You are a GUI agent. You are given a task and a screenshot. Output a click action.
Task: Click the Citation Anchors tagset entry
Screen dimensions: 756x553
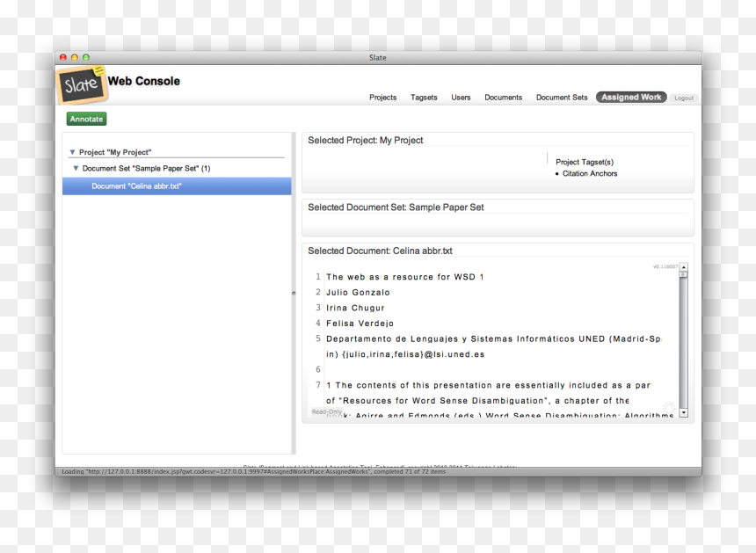590,173
